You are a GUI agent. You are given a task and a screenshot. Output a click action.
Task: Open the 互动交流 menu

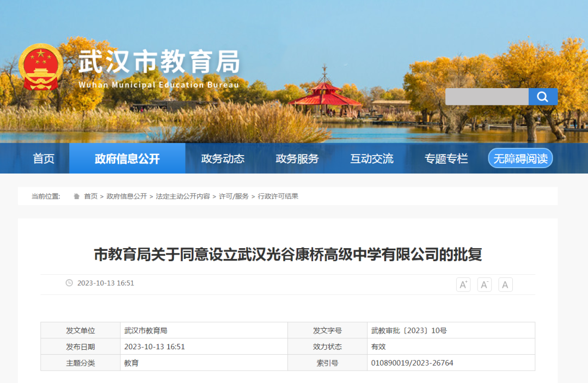371,158
